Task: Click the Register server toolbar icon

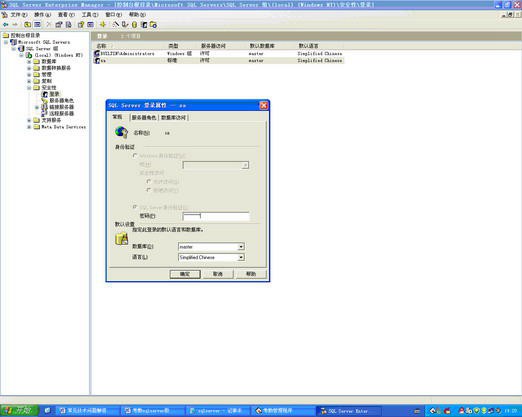Action: [x=125, y=25]
